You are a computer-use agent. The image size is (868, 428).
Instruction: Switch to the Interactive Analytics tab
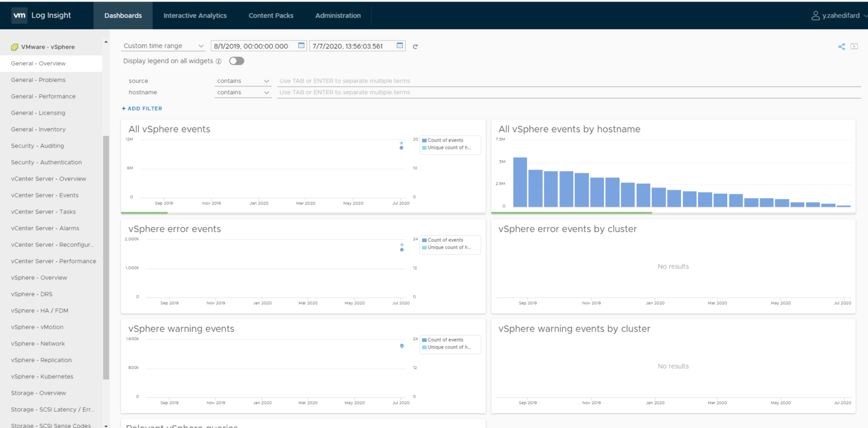point(195,15)
